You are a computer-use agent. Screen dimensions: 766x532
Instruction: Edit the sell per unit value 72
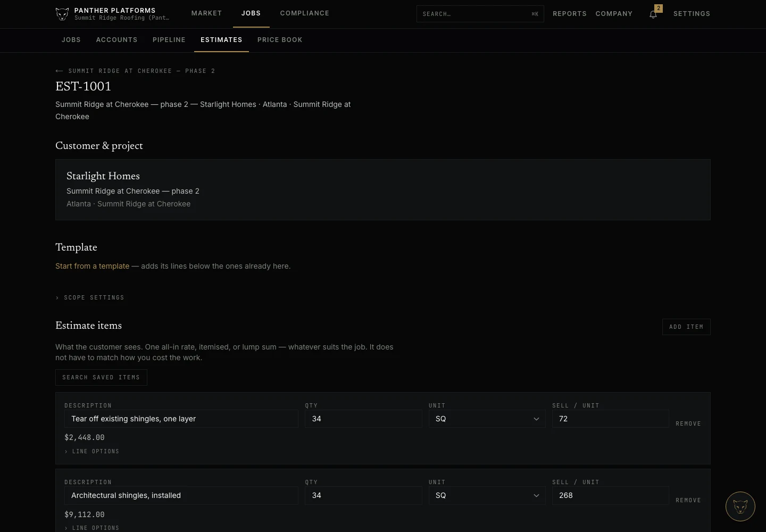[610, 419]
